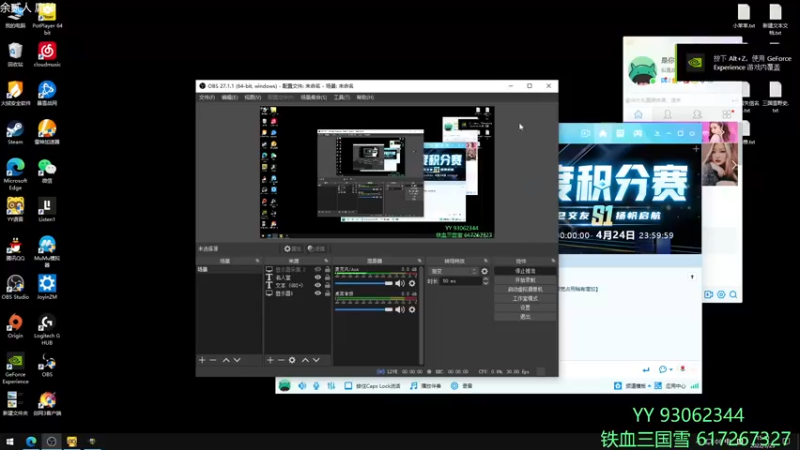Image resolution: width=800 pixels, height=450 pixels.
Task: Open source properties gear in Sources panel footer
Action: point(292,360)
